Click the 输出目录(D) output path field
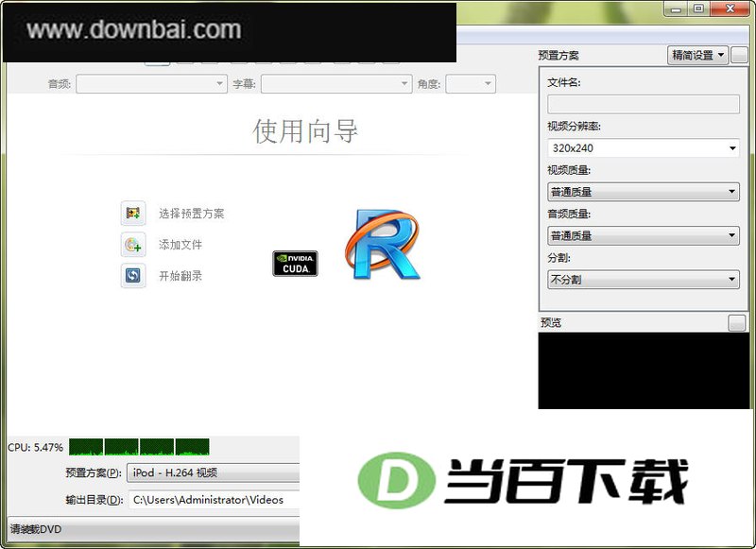 tap(215, 500)
